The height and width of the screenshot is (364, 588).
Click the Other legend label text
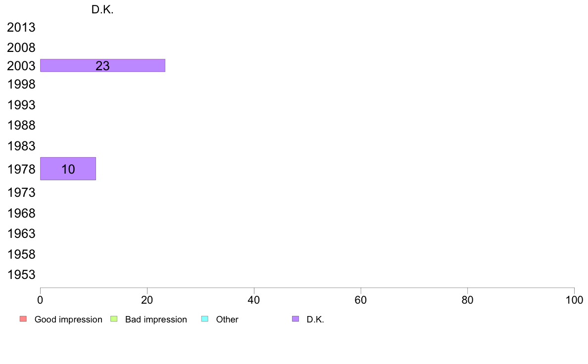coord(227,319)
